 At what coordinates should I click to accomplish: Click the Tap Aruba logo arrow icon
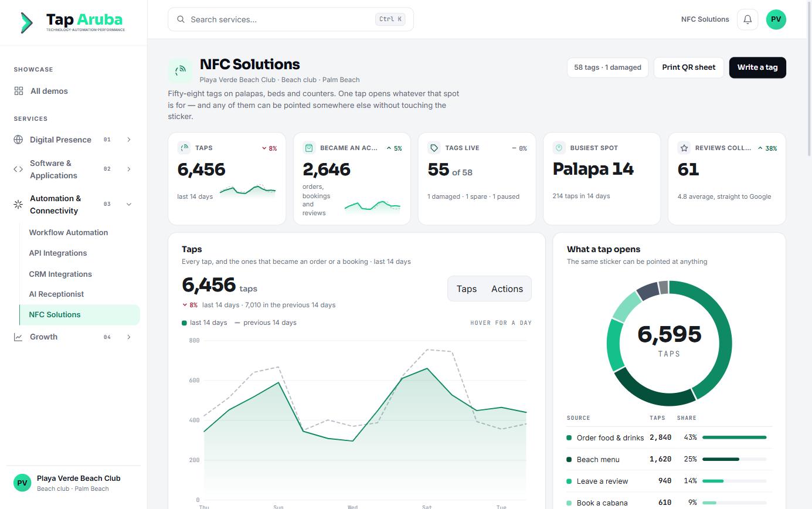(26, 22)
